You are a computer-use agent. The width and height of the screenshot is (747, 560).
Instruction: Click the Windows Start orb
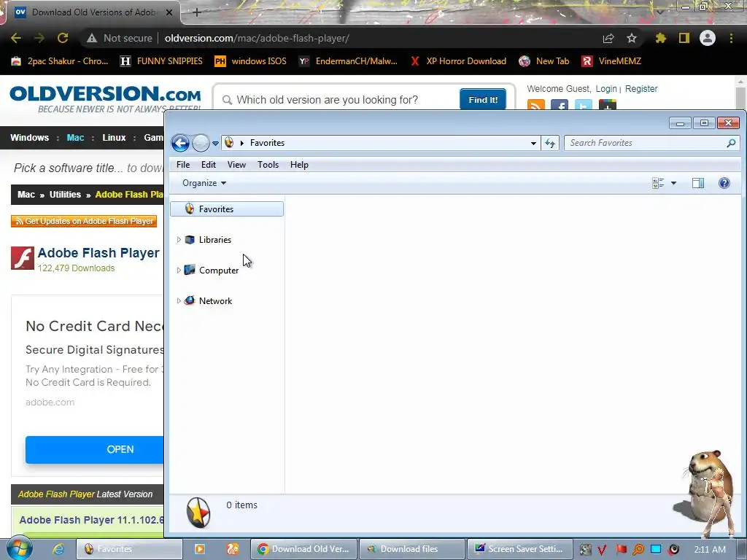pos(19,549)
